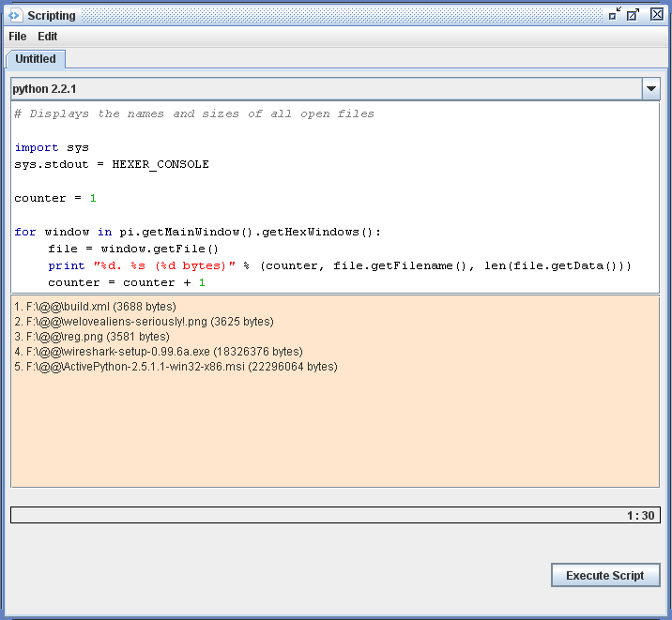Place cursor on the 'counter = 1' line
Screen dimensions: 672x620
pyautogui.click(x=55, y=198)
